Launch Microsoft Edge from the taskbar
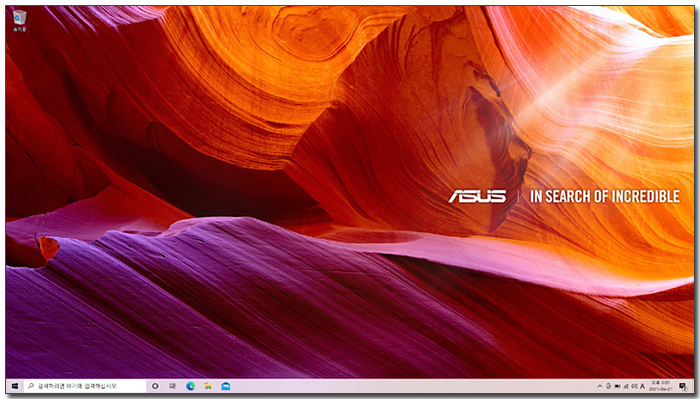 point(191,386)
